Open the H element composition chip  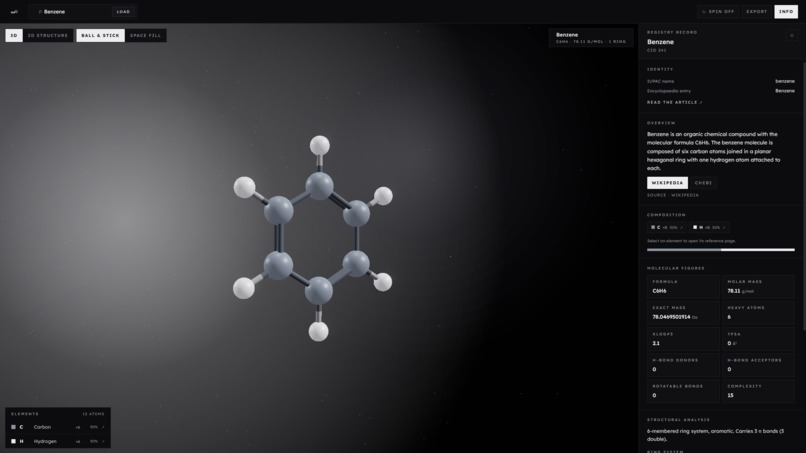tap(709, 227)
